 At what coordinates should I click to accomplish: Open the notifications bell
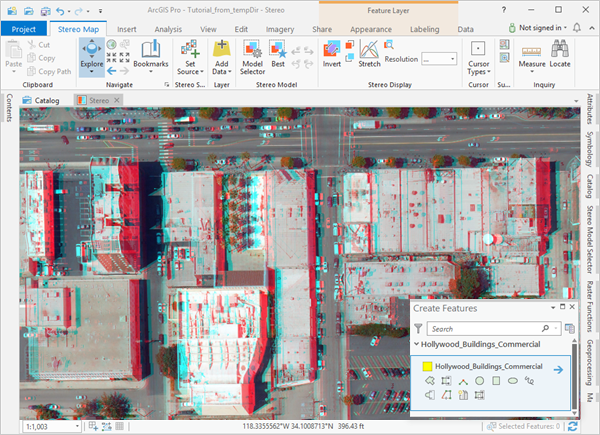click(x=577, y=28)
